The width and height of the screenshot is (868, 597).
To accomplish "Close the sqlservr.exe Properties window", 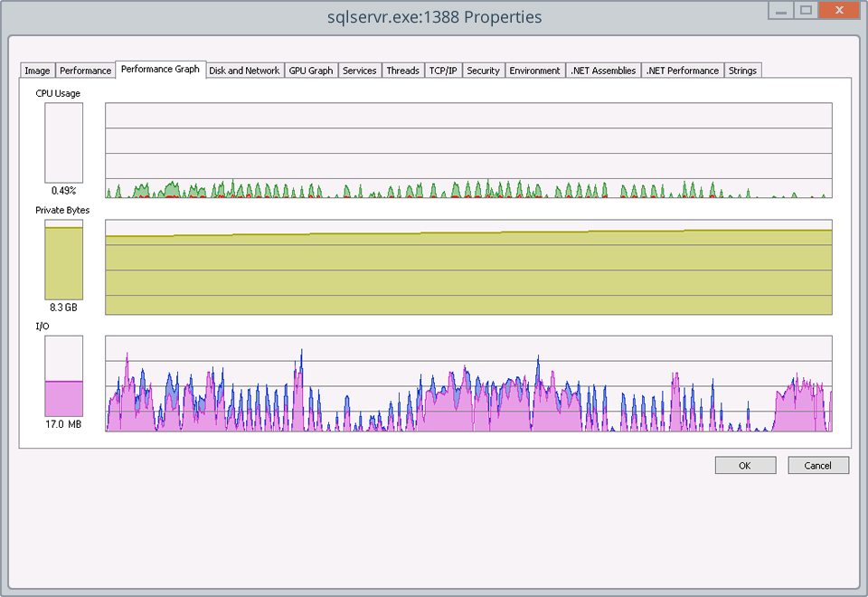I will coord(837,10).
